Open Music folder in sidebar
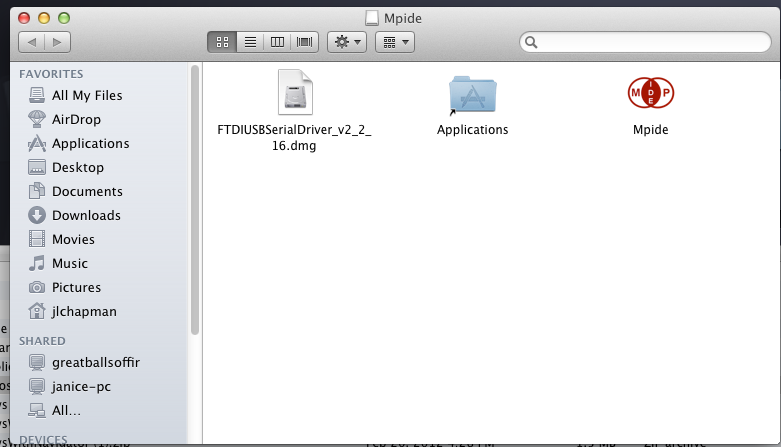The height and width of the screenshot is (447, 781). coord(70,263)
